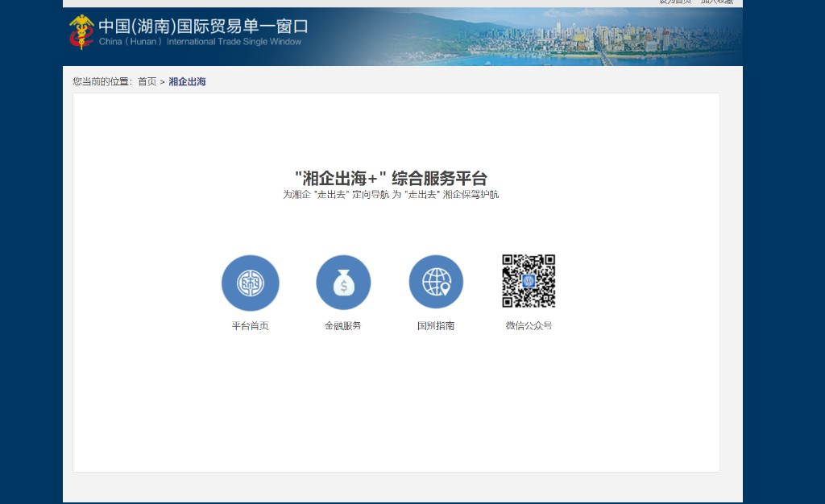825x504 pixels.
Task: Click the small logo inside the QR code
Action: pyautogui.click(x=529, y=281)
